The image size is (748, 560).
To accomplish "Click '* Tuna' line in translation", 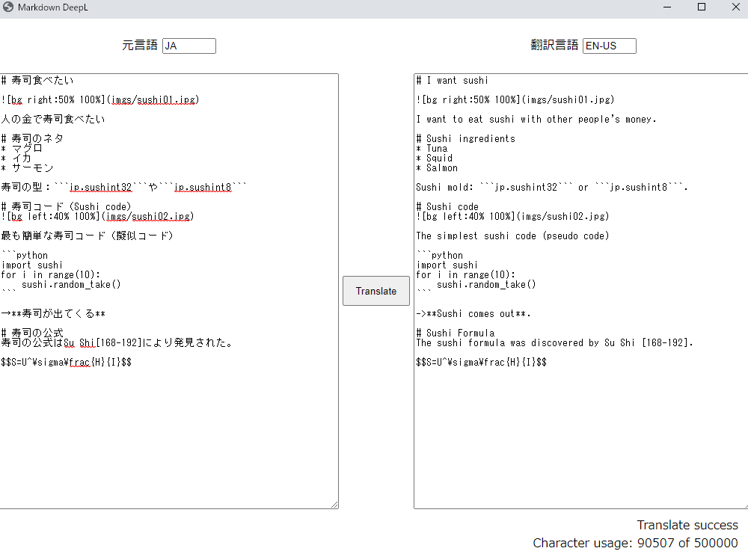I will (x=432, y=148).
